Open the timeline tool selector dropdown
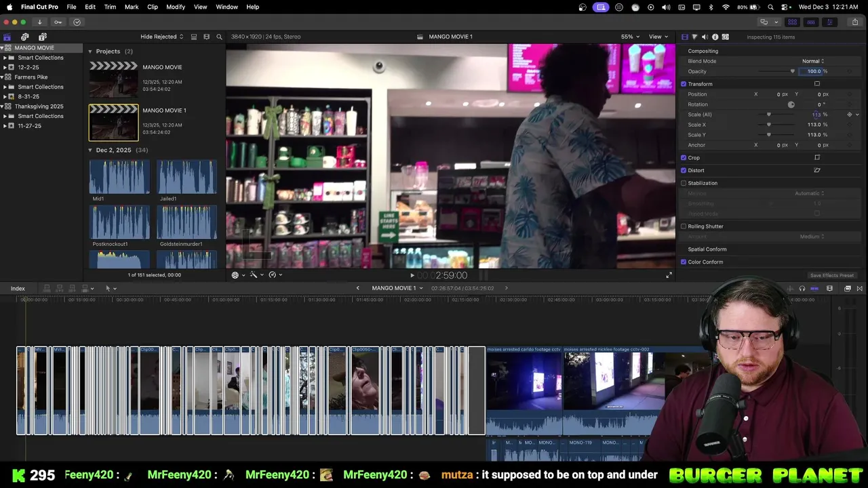This screenshot has width=868, height=488. coord(111,289)
